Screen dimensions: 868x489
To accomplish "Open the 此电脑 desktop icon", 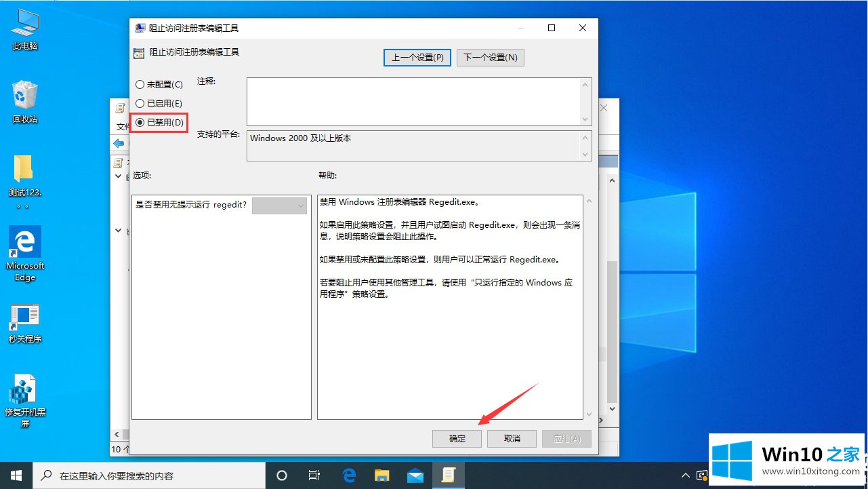I will coord(25,30).
